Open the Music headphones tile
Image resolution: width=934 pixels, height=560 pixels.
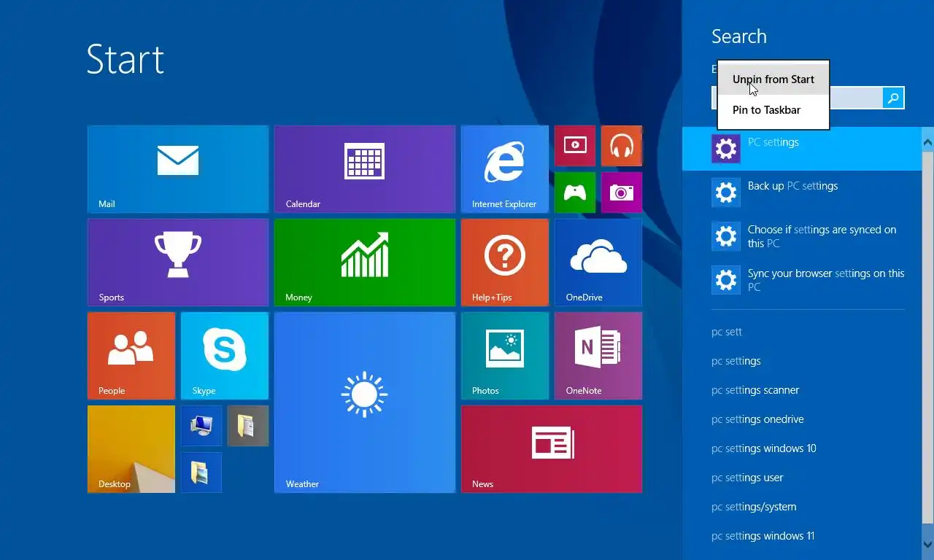tap(622, 146)
